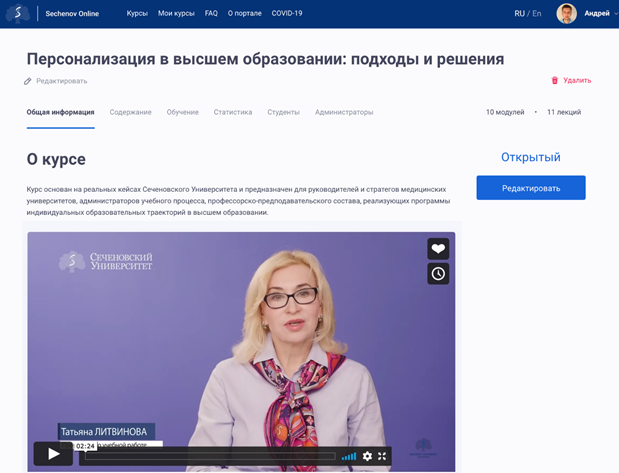Open the Студенты tab

(x=283, y=112)
